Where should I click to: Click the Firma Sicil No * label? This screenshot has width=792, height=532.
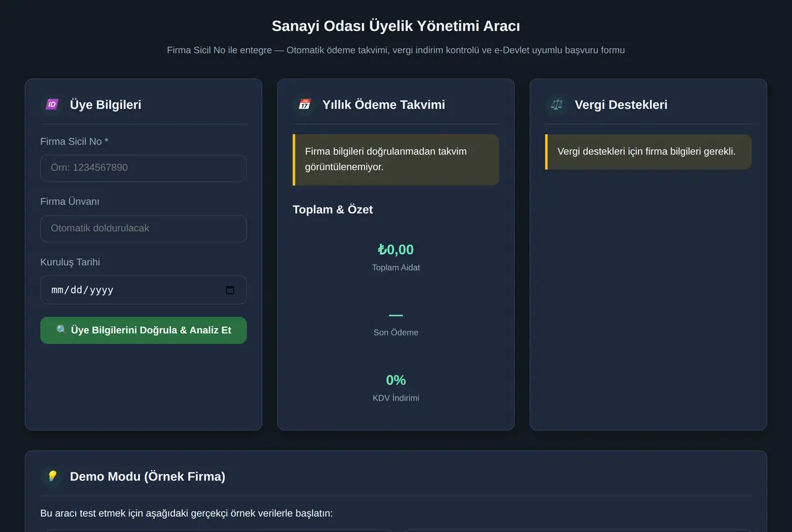coord(75,141)
